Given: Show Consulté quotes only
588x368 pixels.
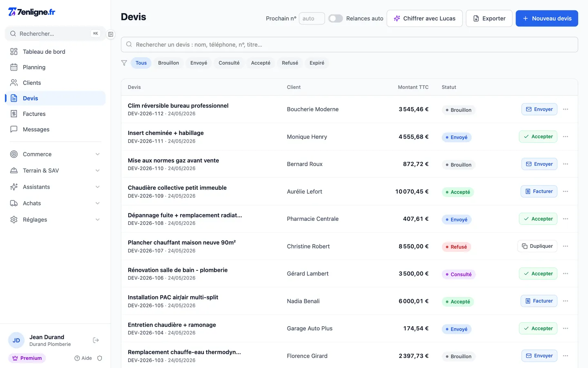Looking at the screenshot, I should point(229,63).
